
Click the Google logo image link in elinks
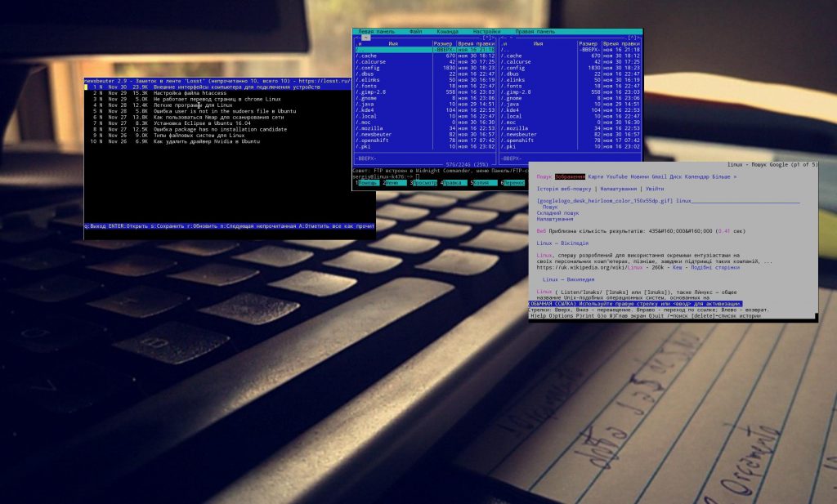click(x=603, y=201)
